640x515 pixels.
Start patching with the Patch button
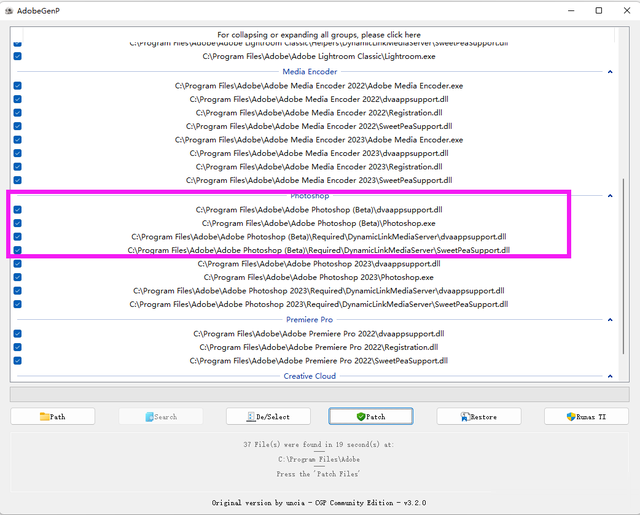(x=371, y=417)
